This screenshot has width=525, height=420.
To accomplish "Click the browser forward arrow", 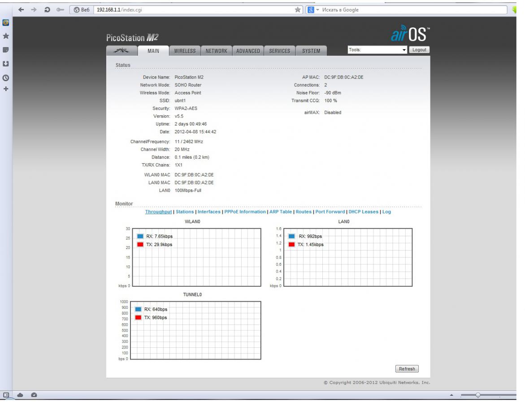I will [x=34, y=10].
